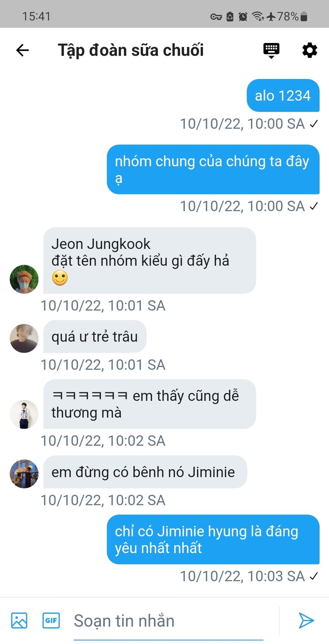Tap avatar beside 'quá ư trẻ trâu'
The width and height of the screenshot is (329, 644).
coord(24,338)
